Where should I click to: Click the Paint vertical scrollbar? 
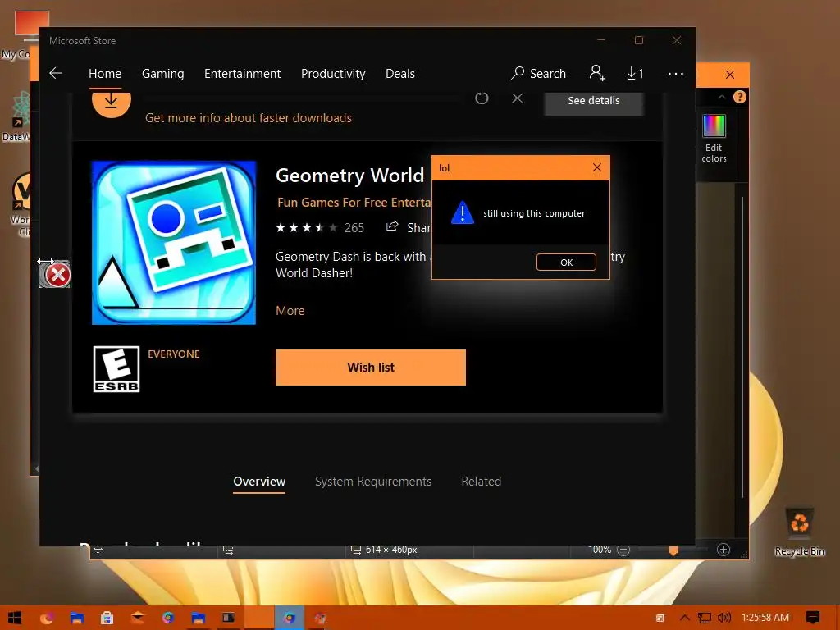coord(742,347)
